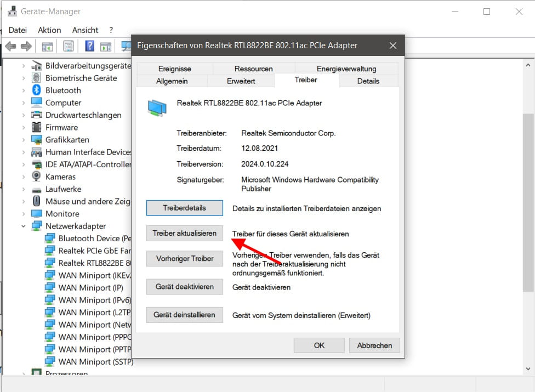
Task: Click the back navigation arrow in toolbar
Action: (10, 46)
